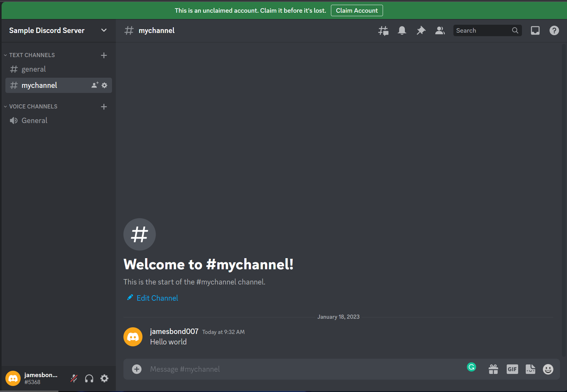Viewport: 567px width, 392px height.
Task: Click the search magnifier icon
Action: point(515,30)
